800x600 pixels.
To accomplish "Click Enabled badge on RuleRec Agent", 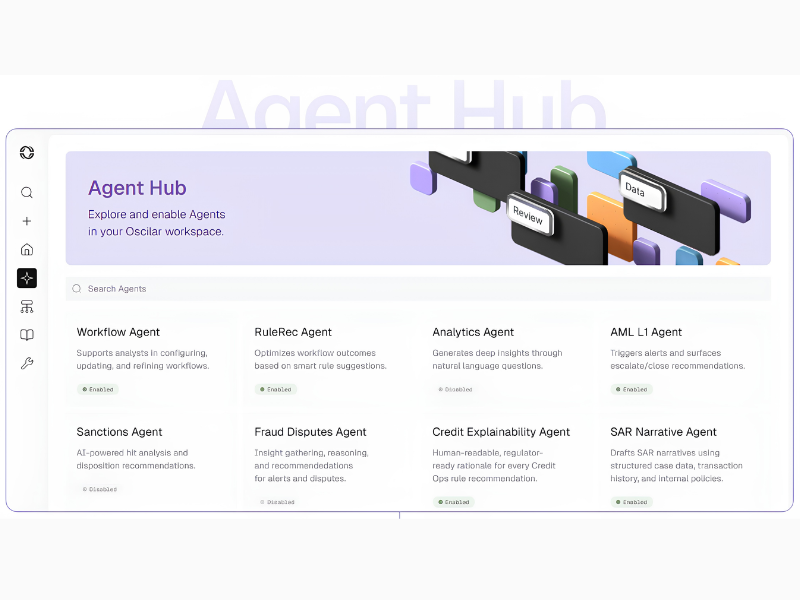I will point(276,389).
